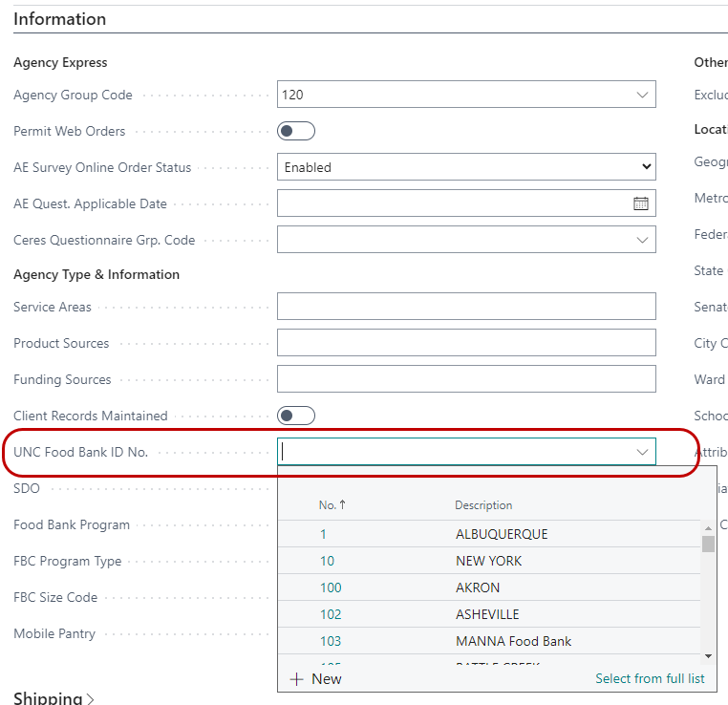Expand Ceres Questionnaire Grp. Code dropdown

(642, 240)
